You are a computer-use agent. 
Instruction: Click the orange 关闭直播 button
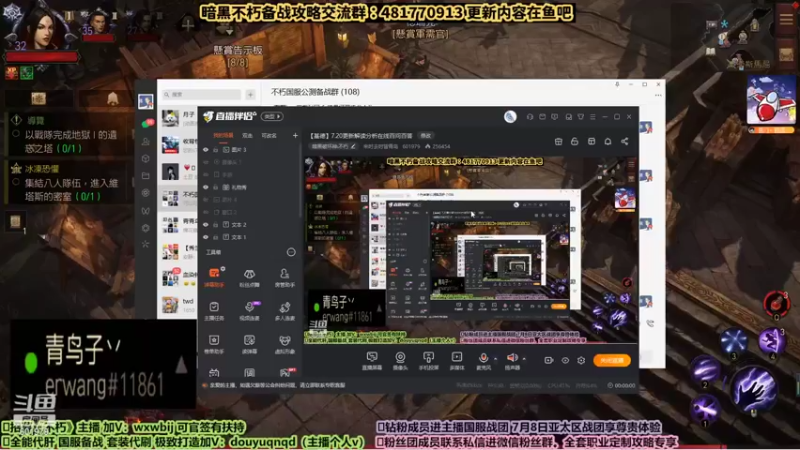(612, 360)
